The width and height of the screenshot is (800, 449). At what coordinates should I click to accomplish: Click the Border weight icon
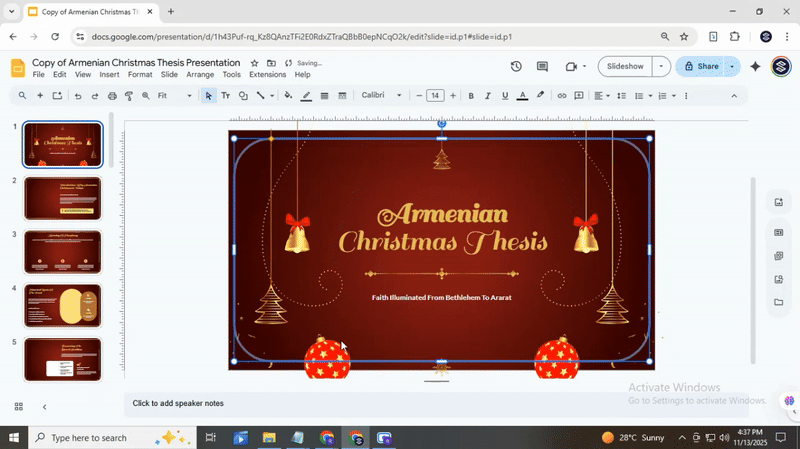(324, 96)
